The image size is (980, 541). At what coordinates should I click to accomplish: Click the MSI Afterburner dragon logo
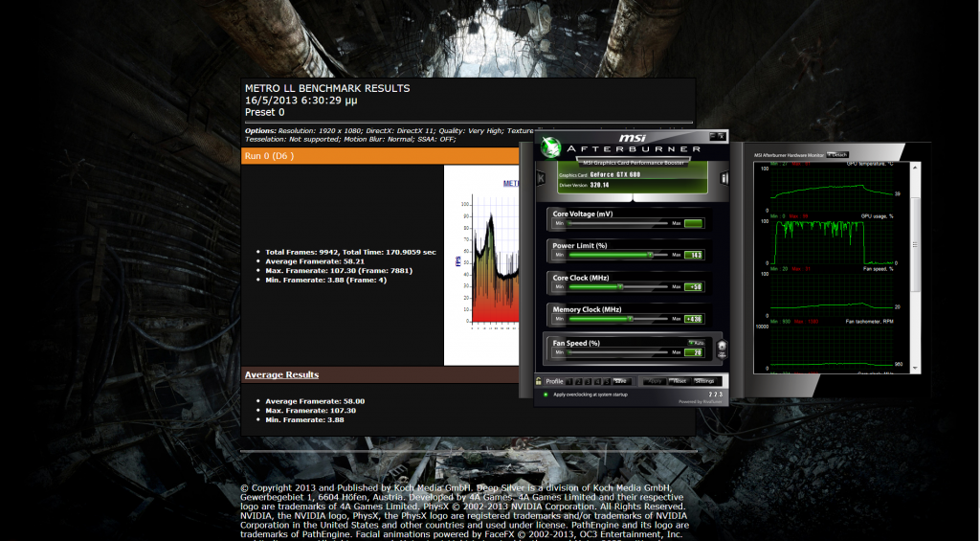pos(549,147)
